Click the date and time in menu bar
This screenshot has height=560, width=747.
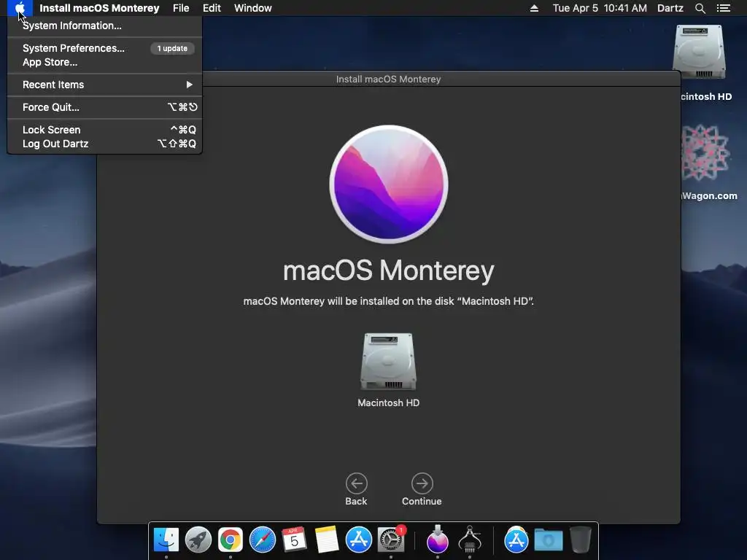point(600,8)
